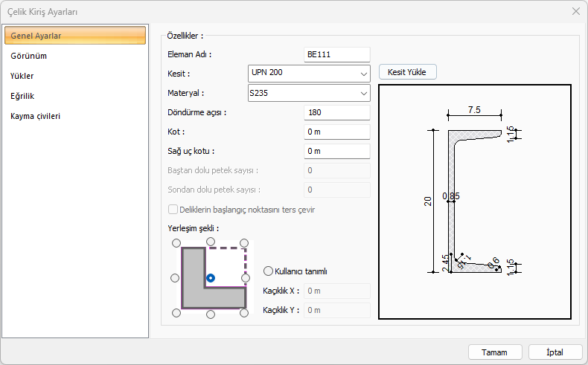Pick the bottom-right placement anchor point
Screen dimensions: 588x365
[246, 314]
